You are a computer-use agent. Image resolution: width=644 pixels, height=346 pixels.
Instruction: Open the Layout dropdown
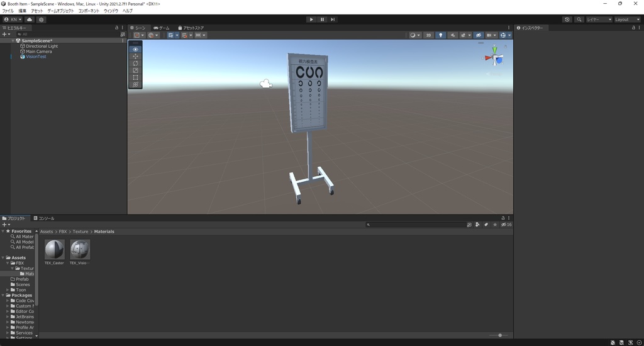[627, 20]
